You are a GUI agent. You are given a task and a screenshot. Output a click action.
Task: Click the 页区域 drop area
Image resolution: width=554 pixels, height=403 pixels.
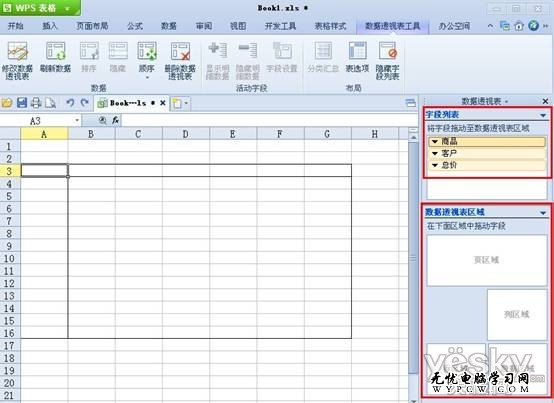(487, 260)
